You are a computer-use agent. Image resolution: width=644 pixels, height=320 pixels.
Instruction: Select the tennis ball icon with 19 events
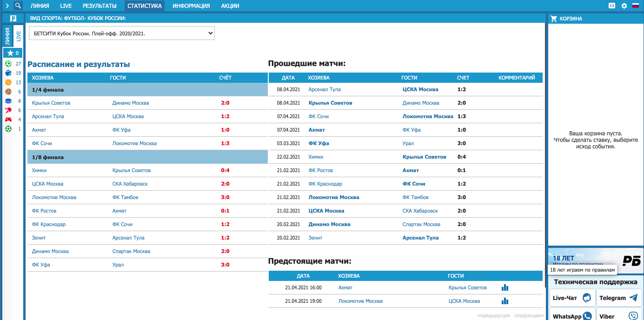(8, 73)
